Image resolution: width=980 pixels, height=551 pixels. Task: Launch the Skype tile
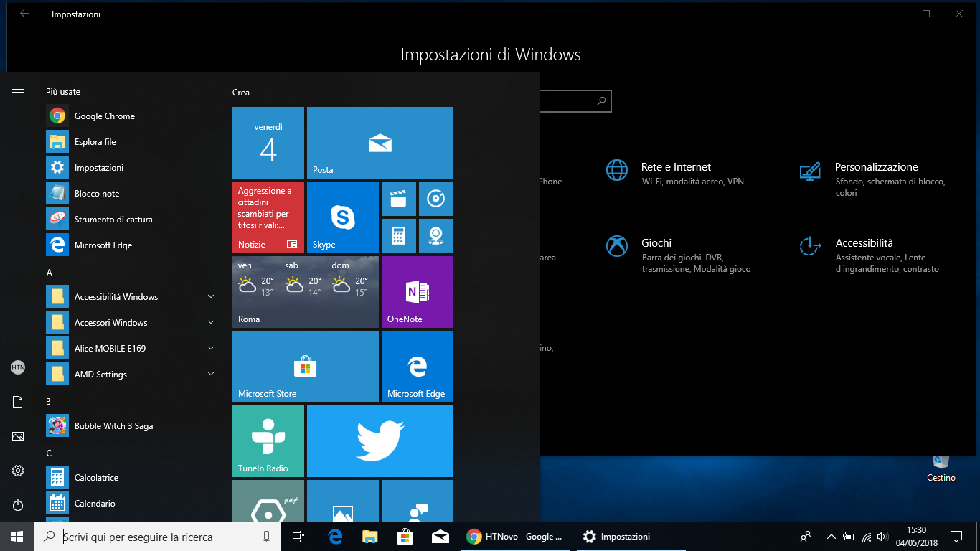(x=343, y=217)
